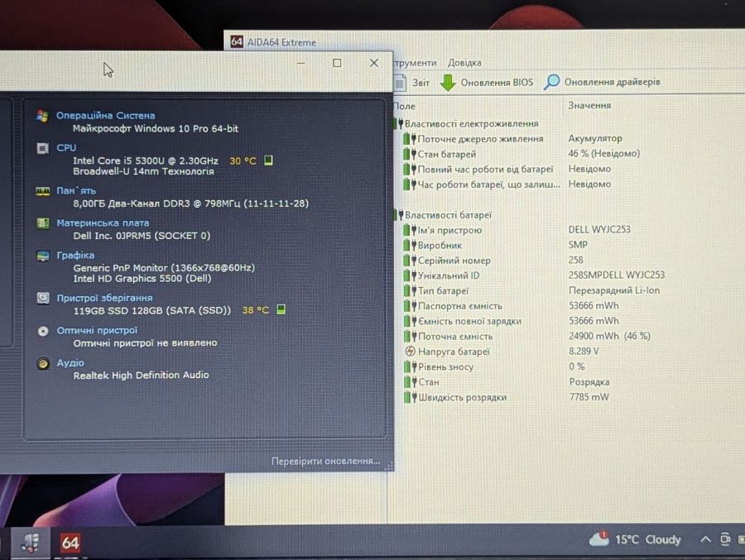The width and height of the screenshot is (745, 560).
Task: Click the optical disc icon
Action: pyautogui.click(x=43, y=331)
